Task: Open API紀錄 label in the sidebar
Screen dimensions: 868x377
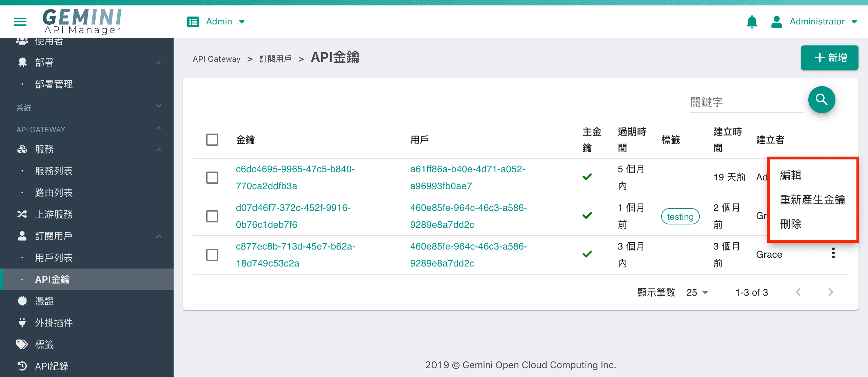Action: point(52,366)
